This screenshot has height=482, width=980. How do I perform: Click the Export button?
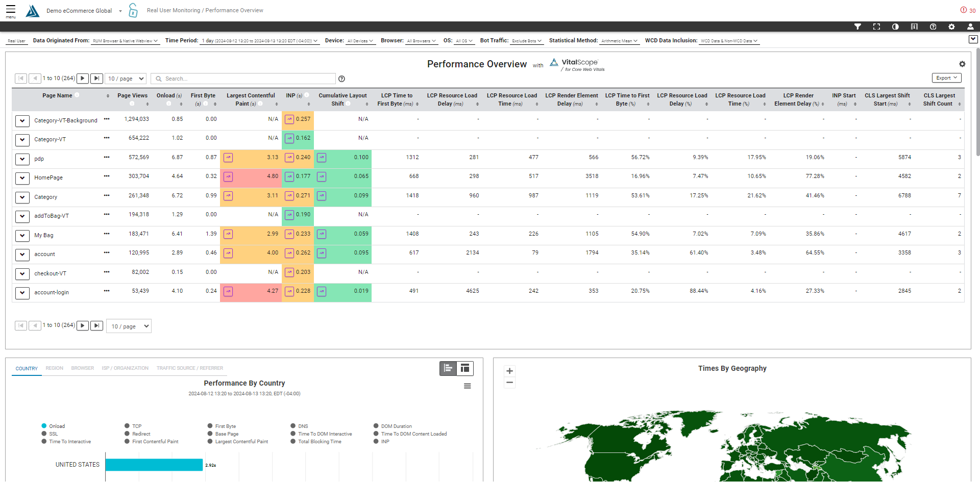pyautogui.click(x=946, y=78)
